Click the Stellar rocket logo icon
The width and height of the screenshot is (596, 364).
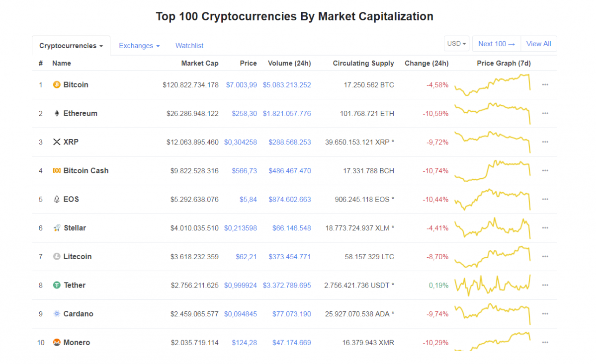pyautogui.click(x=57, y=228)
